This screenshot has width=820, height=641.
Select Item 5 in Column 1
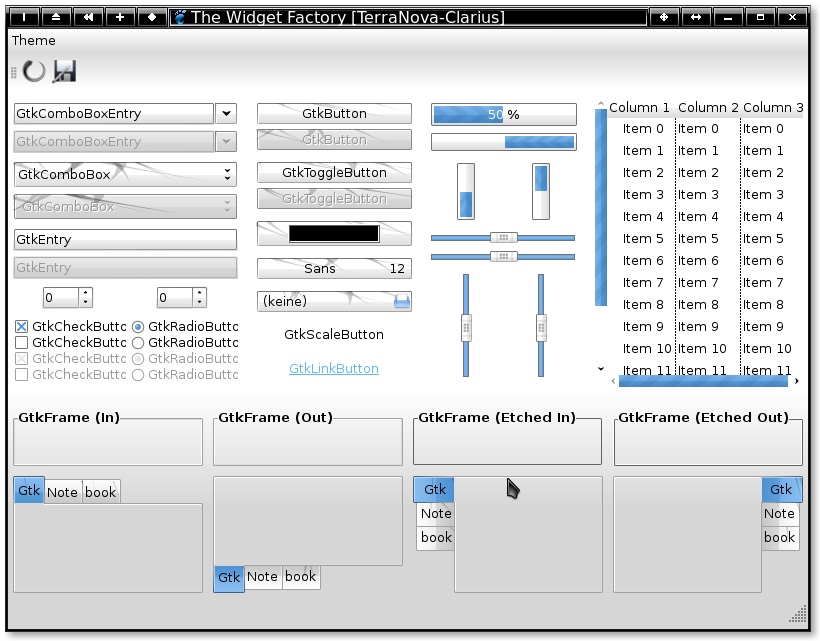pos(643,239)
